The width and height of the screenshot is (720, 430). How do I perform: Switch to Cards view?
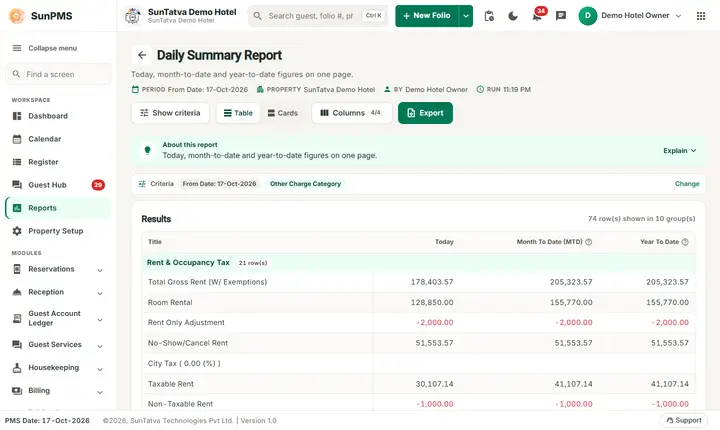click(x=283, y=113)
